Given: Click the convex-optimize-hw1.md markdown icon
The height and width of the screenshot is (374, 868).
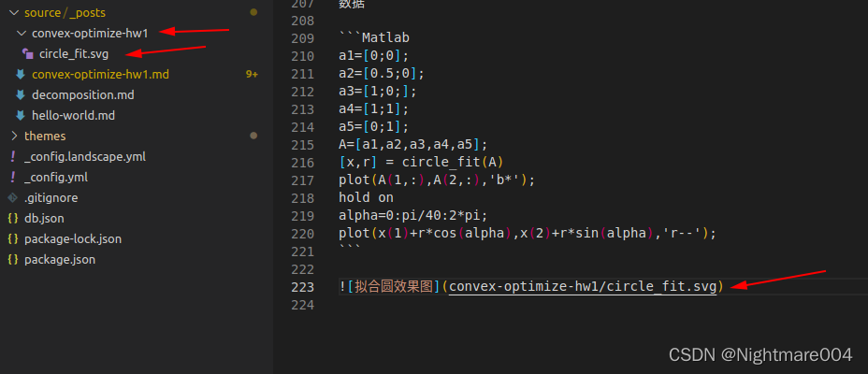Looking at the screenshot, I should click(x=21, y=74).
